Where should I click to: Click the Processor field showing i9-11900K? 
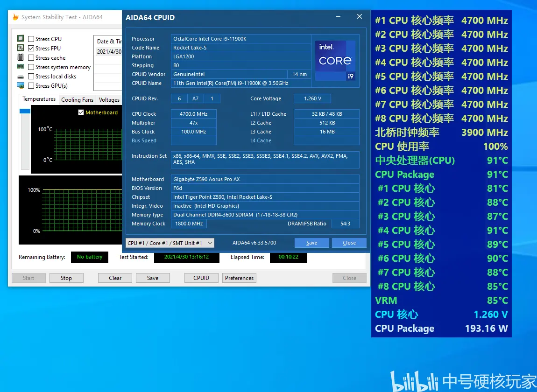(x=241, y=39)
